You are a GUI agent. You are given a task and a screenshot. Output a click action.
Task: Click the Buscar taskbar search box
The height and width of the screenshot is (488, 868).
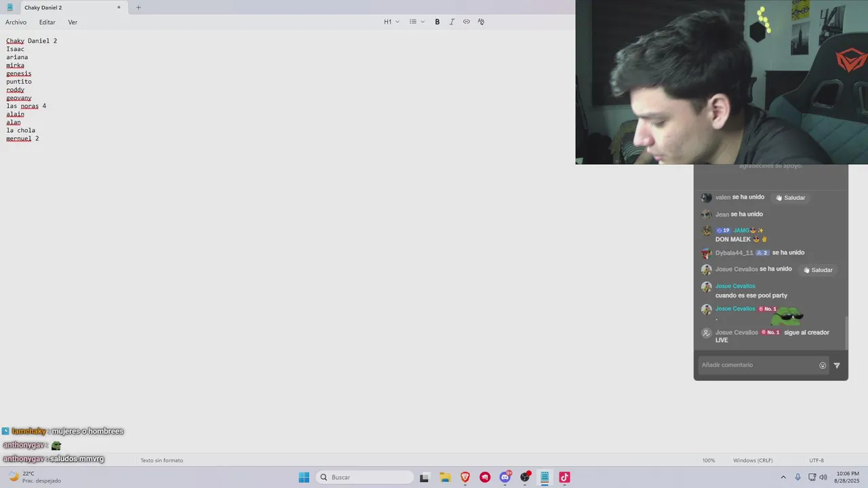tap(365, 477)
